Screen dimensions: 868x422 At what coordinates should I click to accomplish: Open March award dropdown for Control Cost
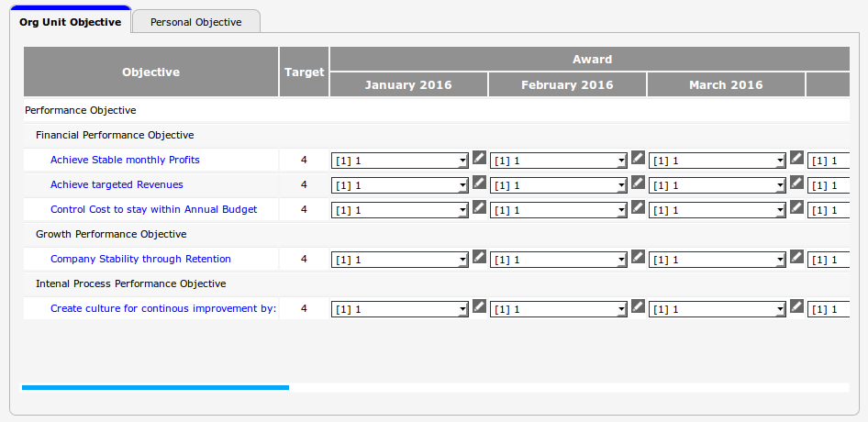(718, 210)
